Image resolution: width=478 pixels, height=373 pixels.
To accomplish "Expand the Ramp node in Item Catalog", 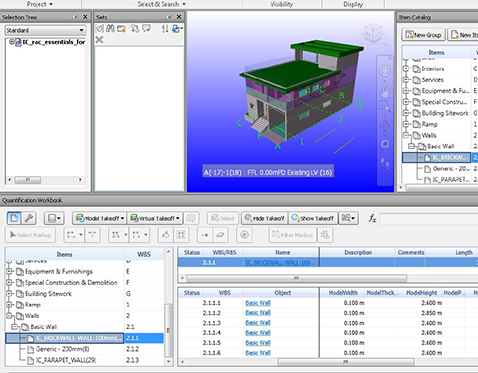I will 406,124.
